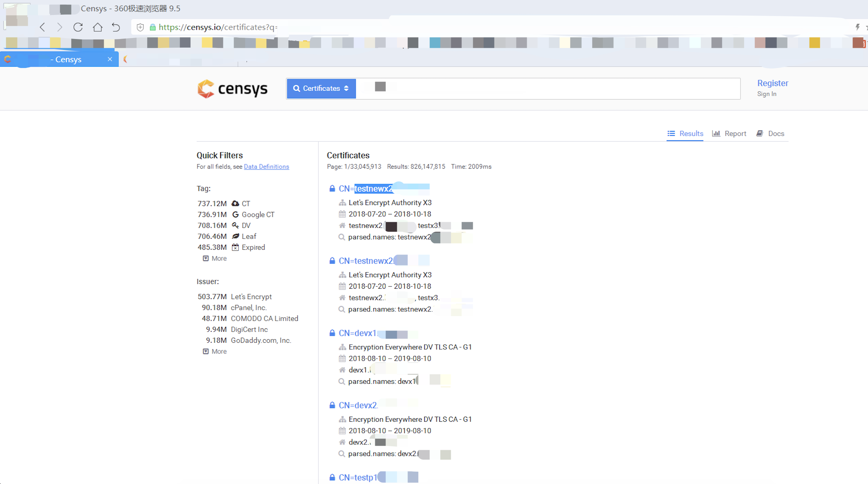Switch to the Report tab
Viewport: 868px width, 484px height.
click(x=729, y=134)
